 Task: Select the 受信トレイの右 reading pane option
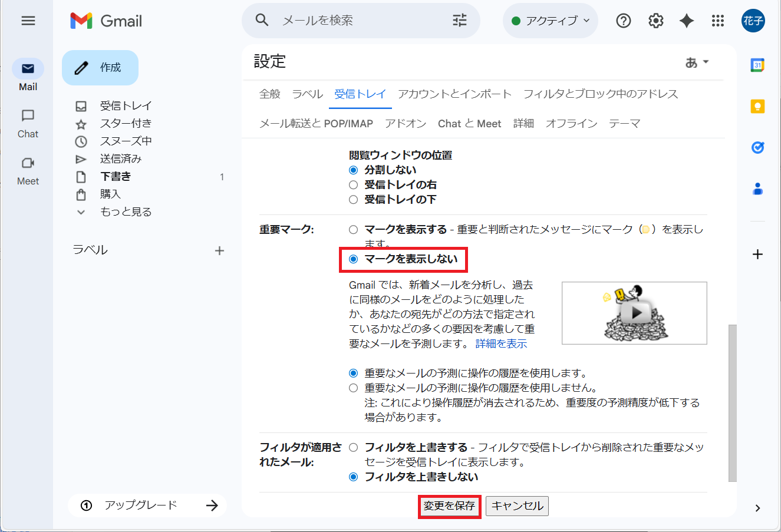(354, 184)
